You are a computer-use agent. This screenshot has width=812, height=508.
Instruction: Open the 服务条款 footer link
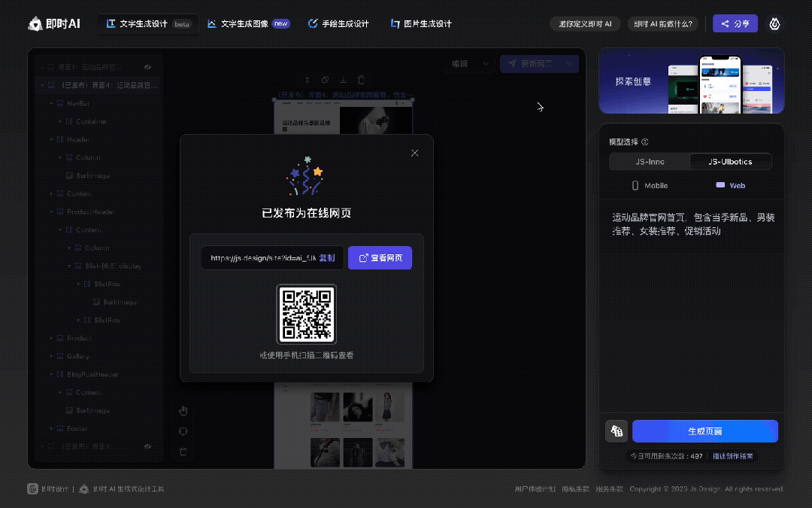(x=609, y=489)
